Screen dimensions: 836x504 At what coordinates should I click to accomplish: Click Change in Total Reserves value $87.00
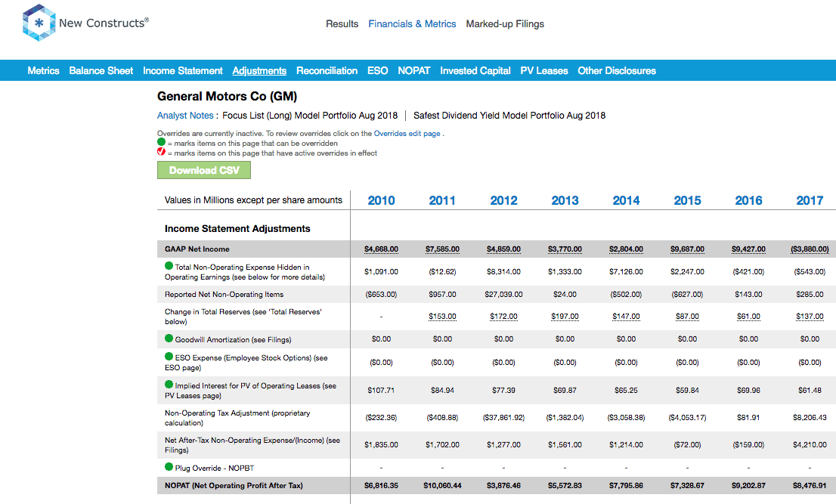click(x=687, y=317)
